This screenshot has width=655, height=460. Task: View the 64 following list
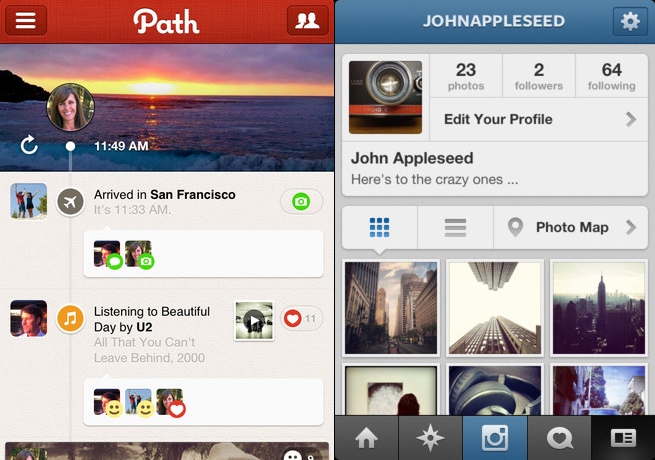click(612, 76)
